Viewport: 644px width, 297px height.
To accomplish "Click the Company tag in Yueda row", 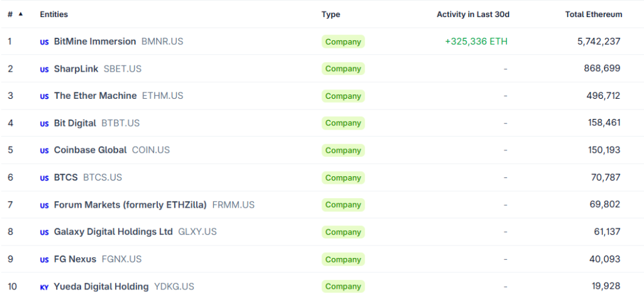I will click(343, 286).
